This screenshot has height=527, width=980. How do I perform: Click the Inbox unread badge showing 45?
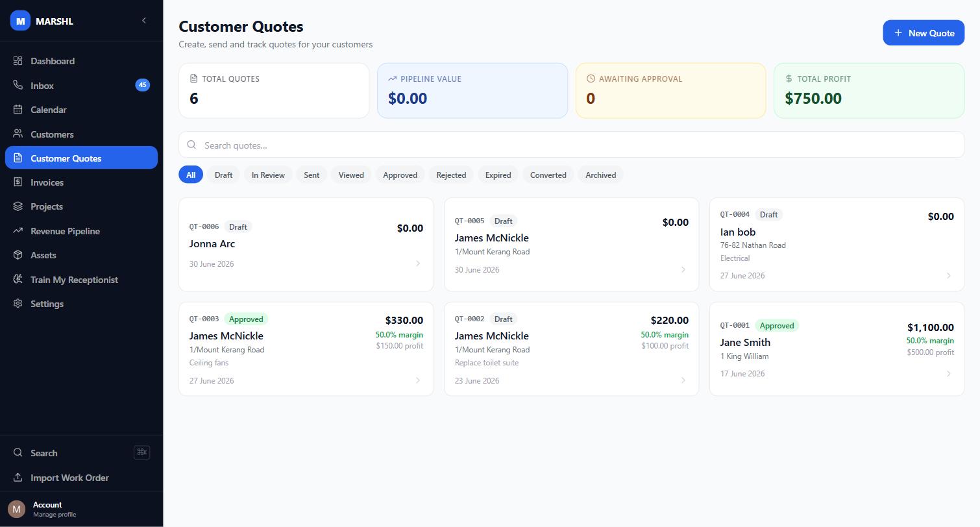tap(142, 85)
